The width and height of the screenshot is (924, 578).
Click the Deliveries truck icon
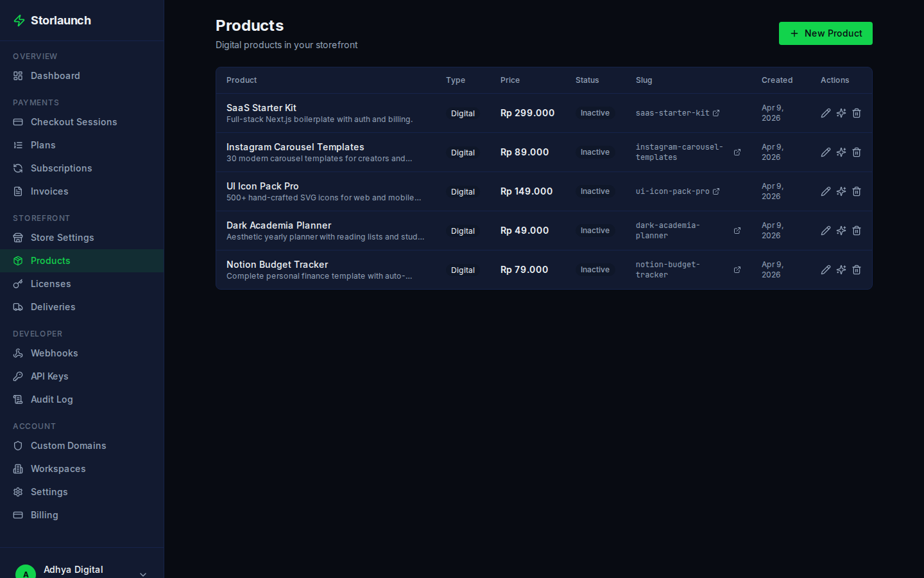click(18, 306)
